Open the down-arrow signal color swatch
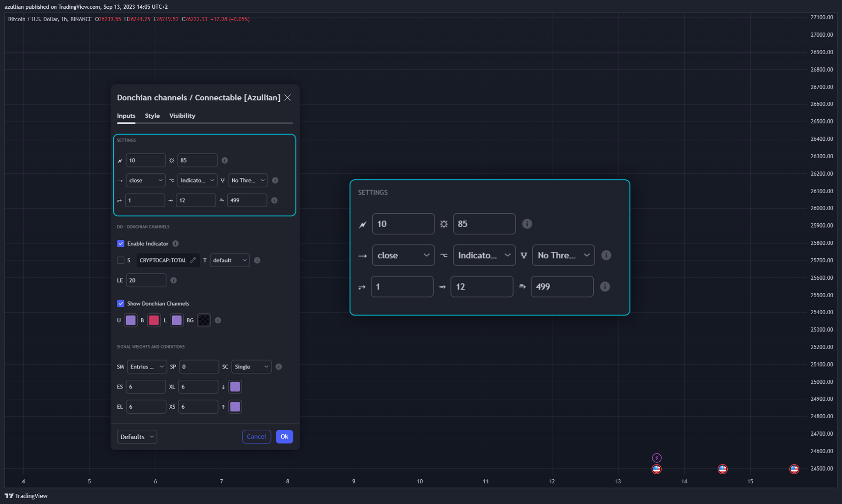Viewport: 842px width, 504px height. [x=235, y=387]
